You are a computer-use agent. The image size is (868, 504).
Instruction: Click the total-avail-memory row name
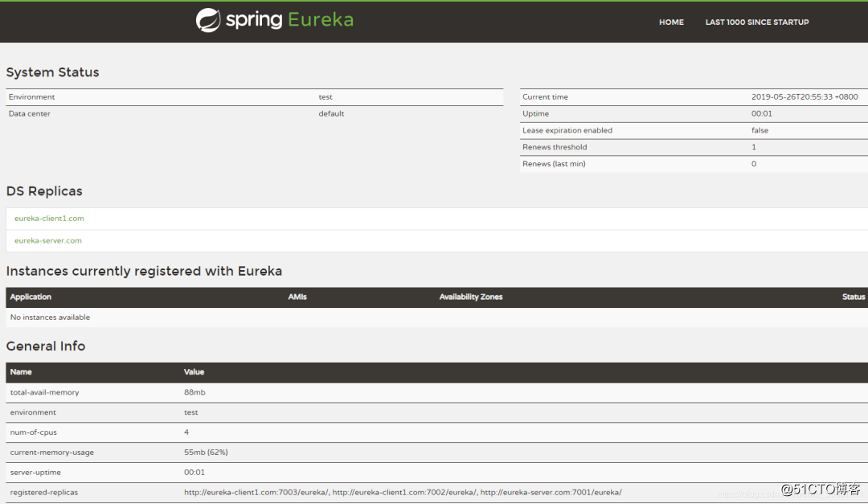tap(44, 392)
